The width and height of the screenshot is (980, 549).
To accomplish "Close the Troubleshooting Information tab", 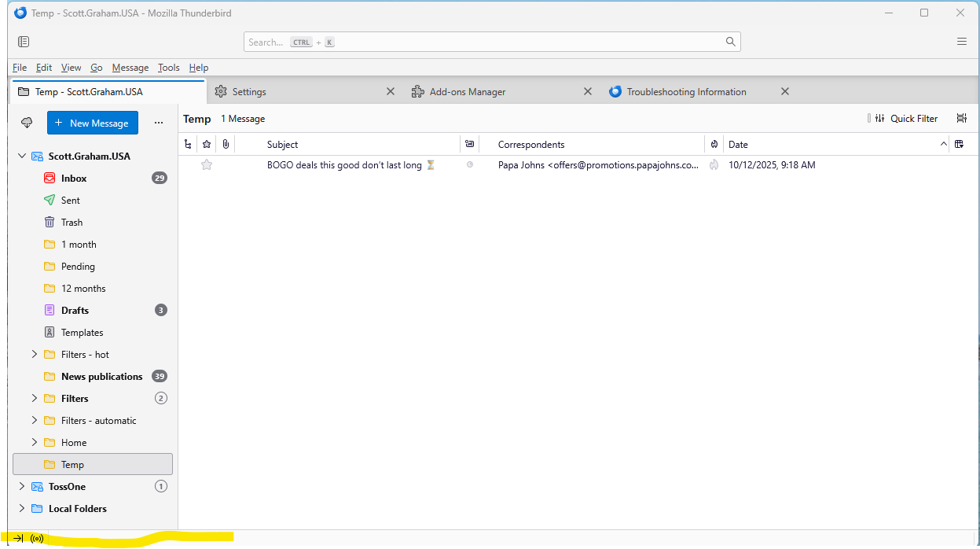I will point(785,92).
